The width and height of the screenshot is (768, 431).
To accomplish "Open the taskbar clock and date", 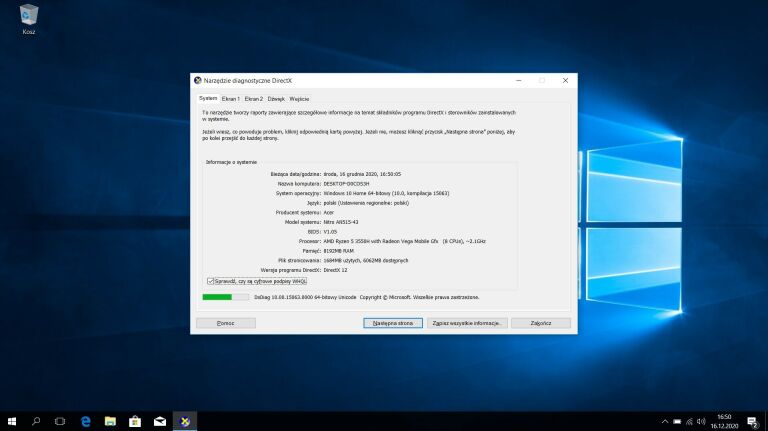I will click(724, 421).
